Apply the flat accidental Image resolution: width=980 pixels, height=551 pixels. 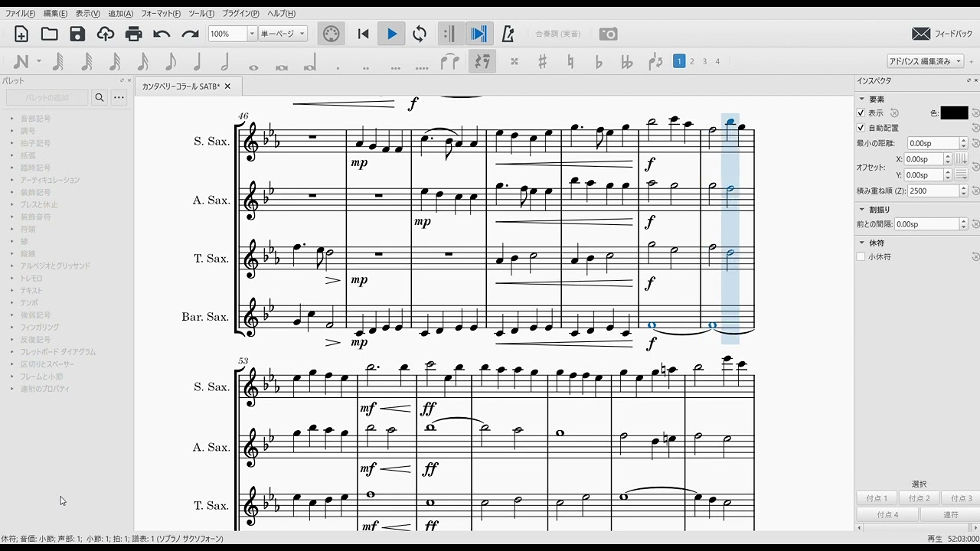(599, 62)
